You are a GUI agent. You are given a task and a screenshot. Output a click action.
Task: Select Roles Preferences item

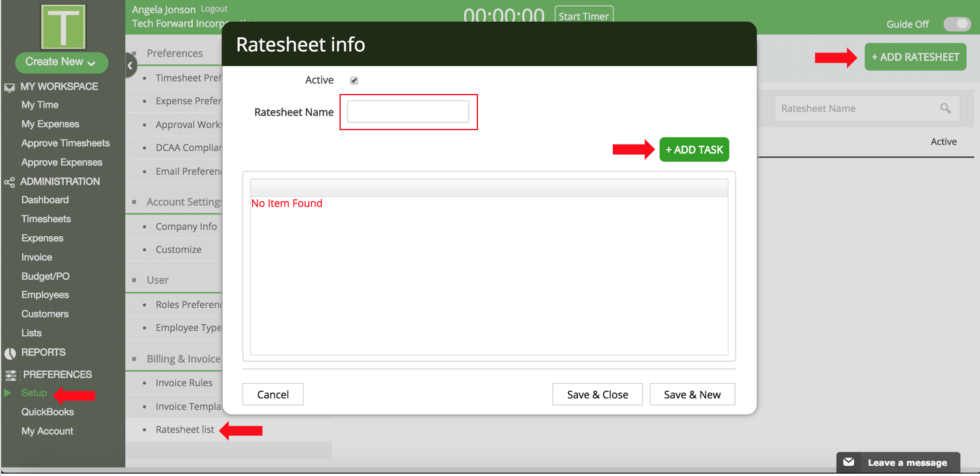pyautogui.click(x=188, y=305)
